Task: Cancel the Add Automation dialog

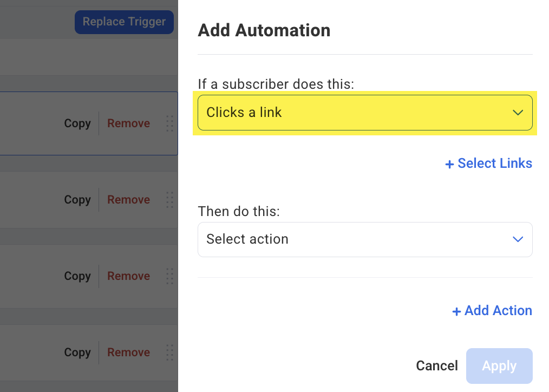Action: click(436, 366)
